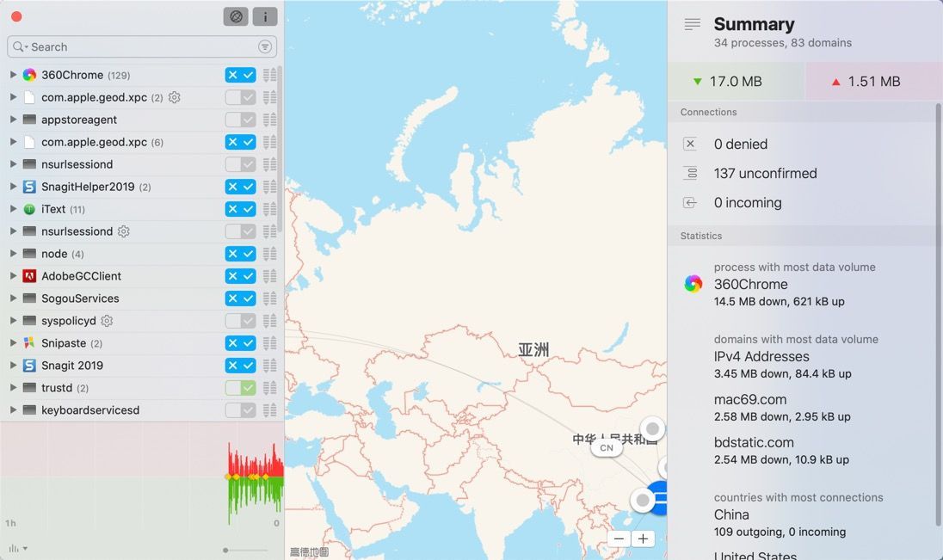Viewport: 943px width, 560px height.
Task: Zoom in the map with plus button
Action: [643, 538]
